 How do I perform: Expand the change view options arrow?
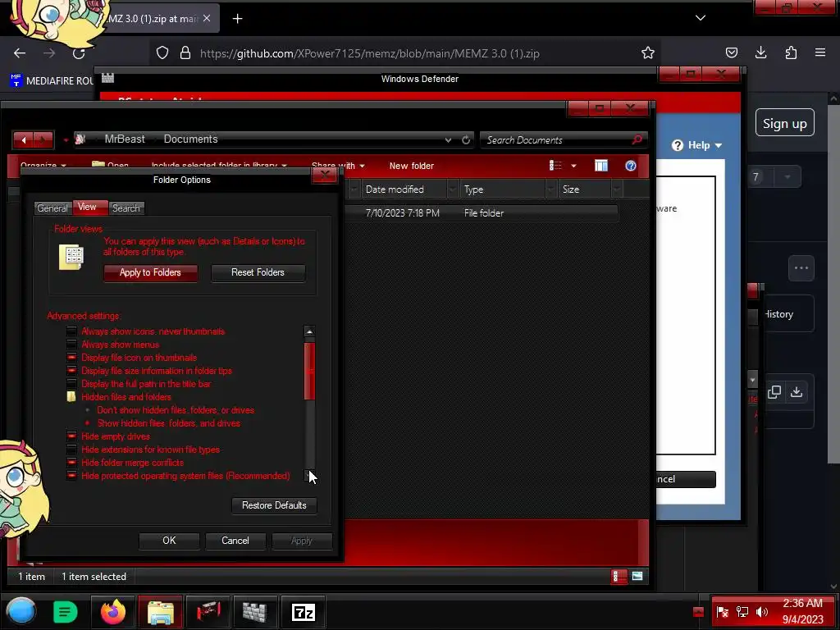coord(573,166)
